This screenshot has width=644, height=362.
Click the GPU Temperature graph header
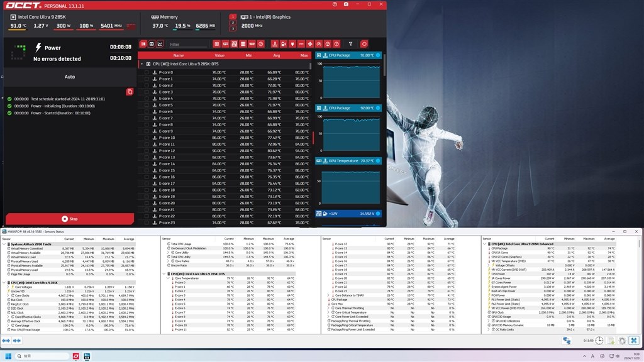pos(348,161)
